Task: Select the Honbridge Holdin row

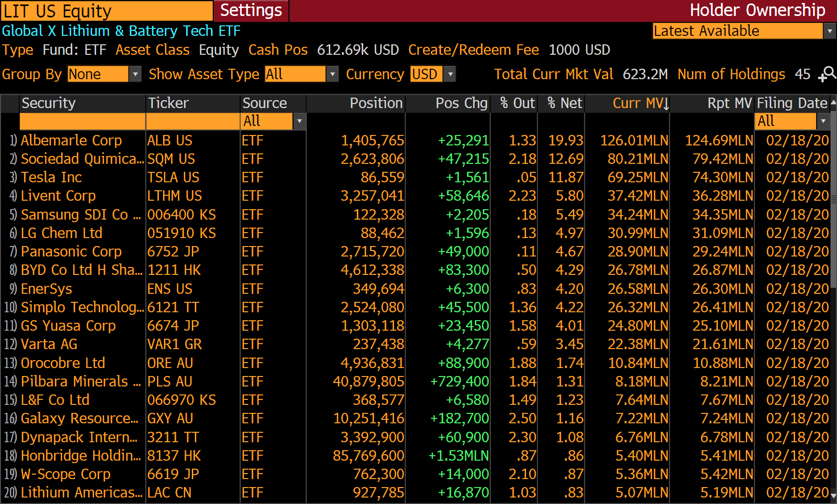Action: 415,456
